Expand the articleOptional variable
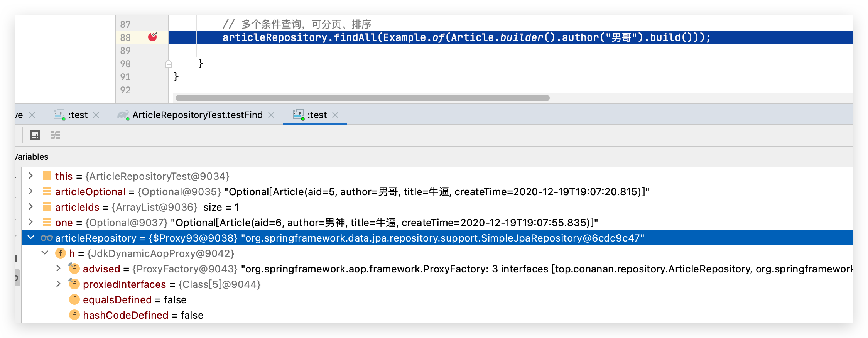The image size is (868, 338). point(31,191)
